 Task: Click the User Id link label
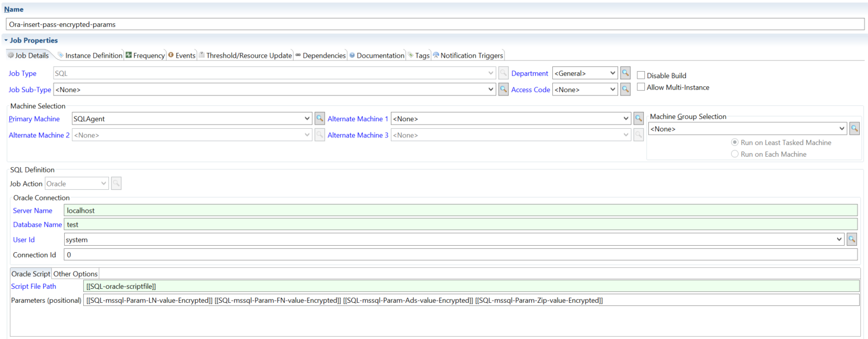point(24,239)
